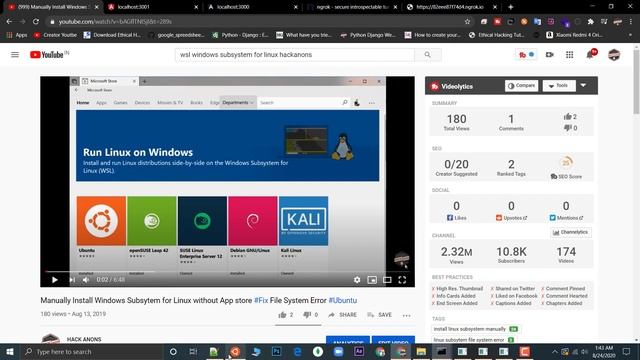Show hidden system tray icons
This screenshot has width=640, height=360.
coord(554,351)
